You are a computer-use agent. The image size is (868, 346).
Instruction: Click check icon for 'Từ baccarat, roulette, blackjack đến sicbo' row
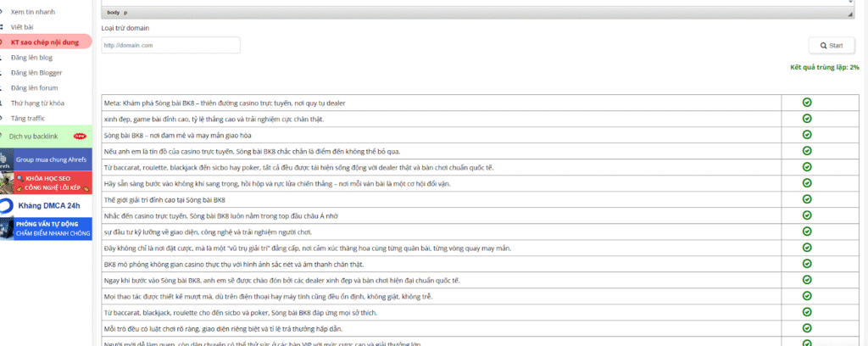click(807, 166)
